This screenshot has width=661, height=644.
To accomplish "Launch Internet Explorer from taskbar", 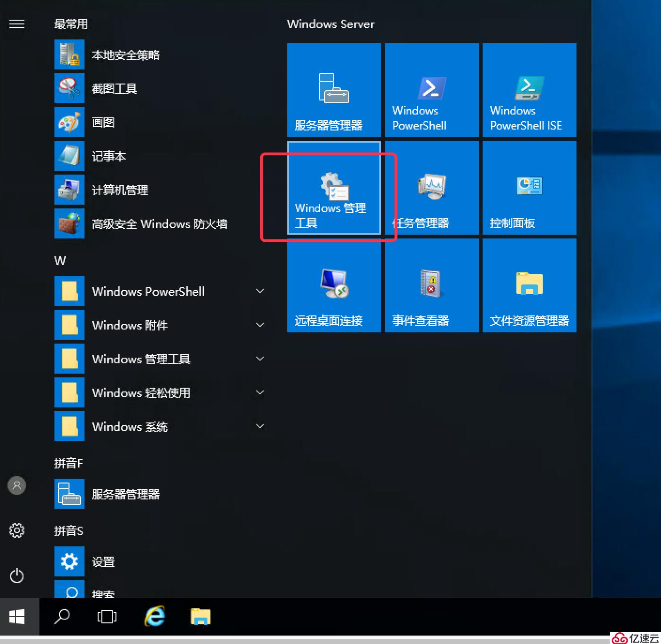I will pos(155,617).
